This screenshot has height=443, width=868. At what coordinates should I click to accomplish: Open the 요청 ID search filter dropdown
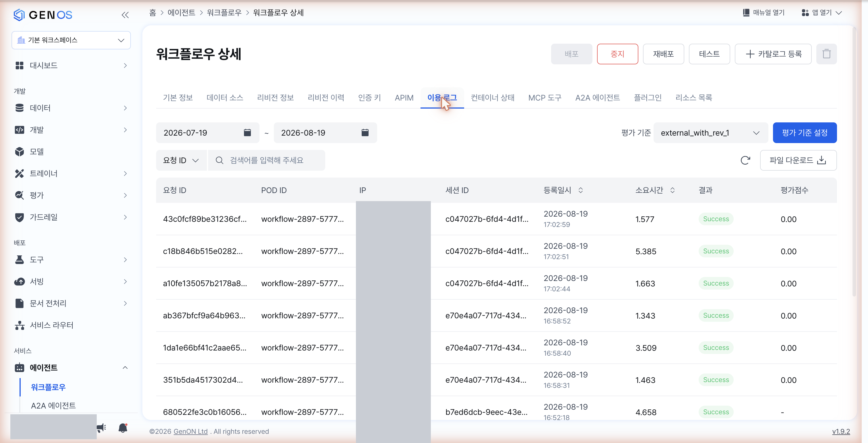[181, 160]
